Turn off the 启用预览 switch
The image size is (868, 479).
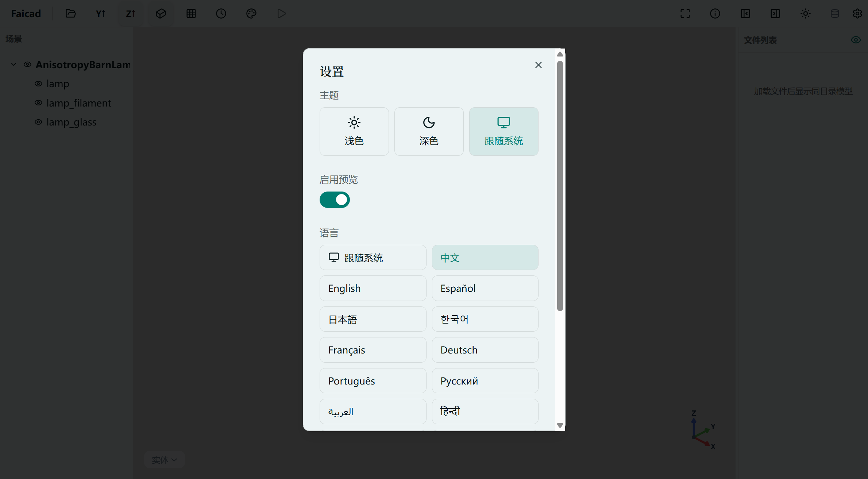point(335,200)
